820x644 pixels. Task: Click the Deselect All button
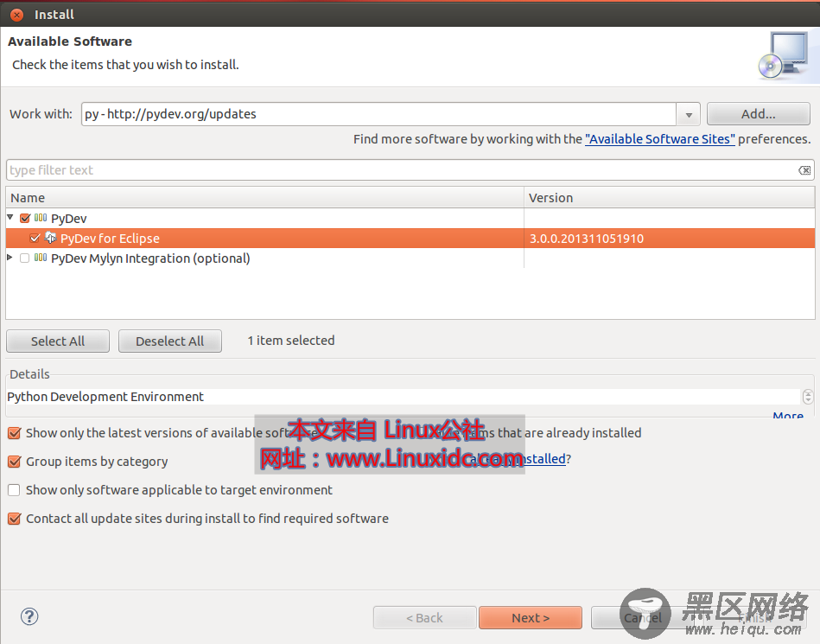170,341
